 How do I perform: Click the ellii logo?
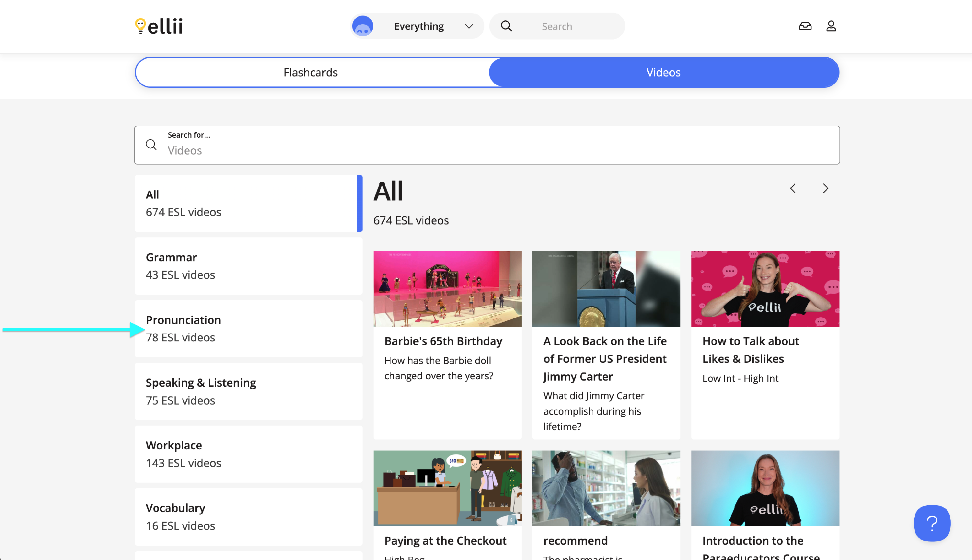(159, 26)
